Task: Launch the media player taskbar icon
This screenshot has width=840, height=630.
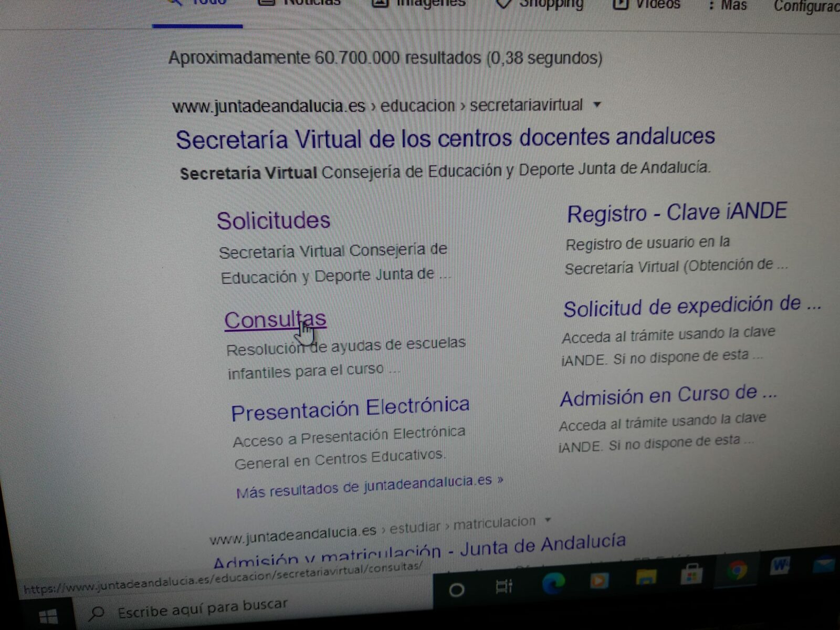Action: click(598, 581)
